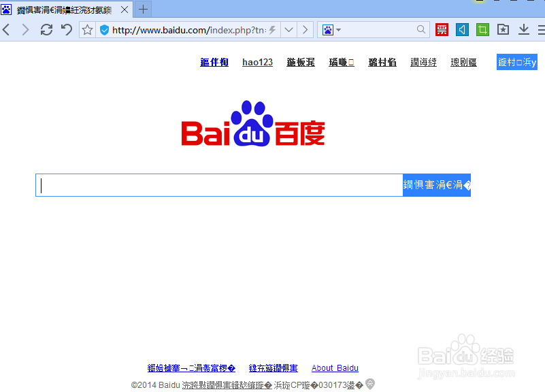Go back with the browser back arrow
Image resolution: width=545 pixels, height=392 pixels.
pos(6,30)
